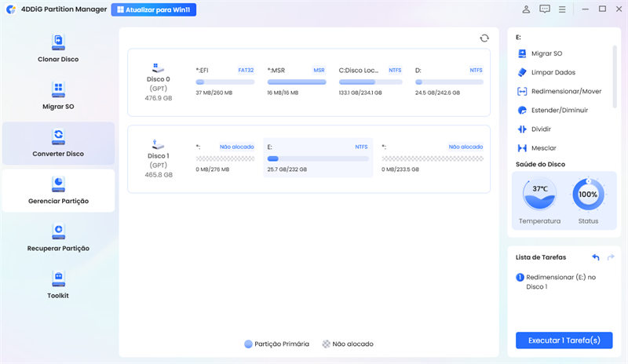
Task: Undo the last task in Lista de Tarefas
Action: (595, 257)
